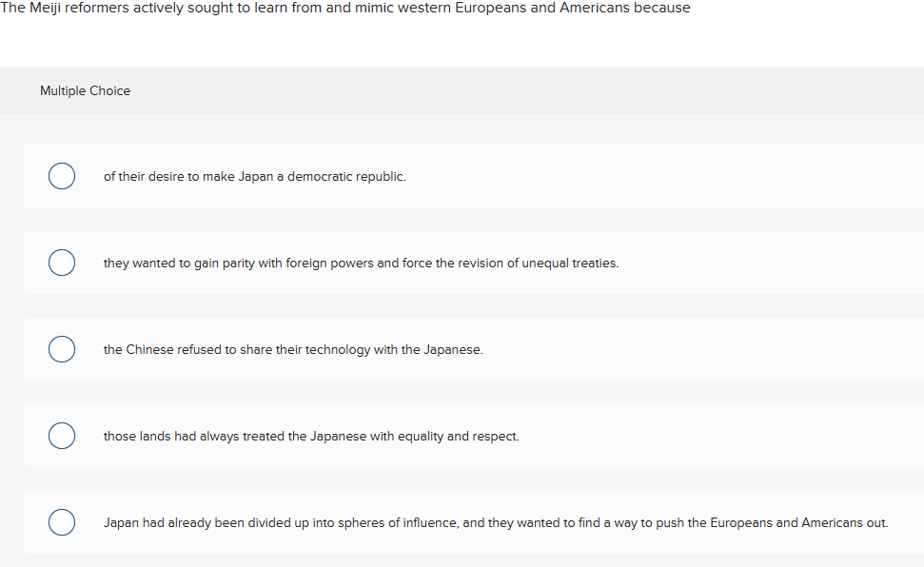Select the radio button for democratic republic answer
924x567 pixels.
click(61, 176)
